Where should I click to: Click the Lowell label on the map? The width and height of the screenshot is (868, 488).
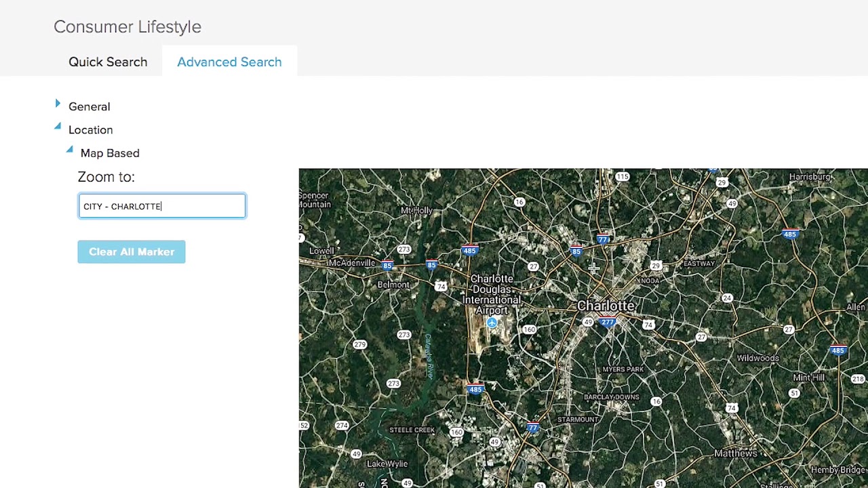click(x=321, y=251)
